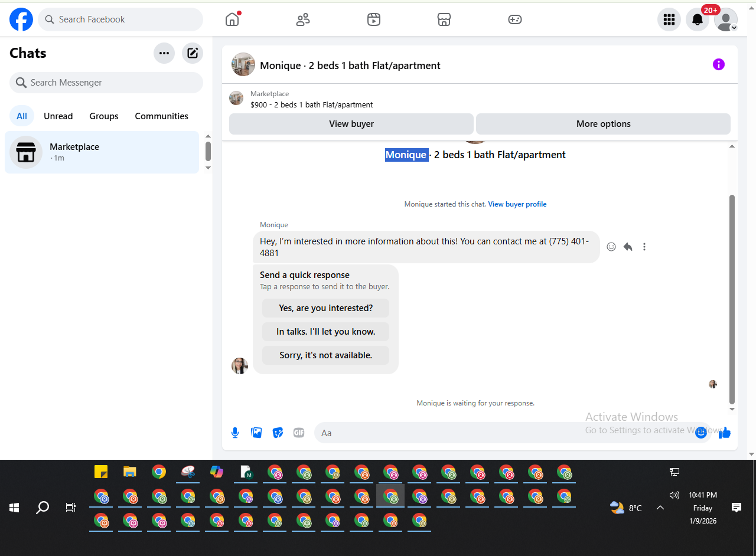Select the All chats tab
The width and height of the screenshot is (756, 556).
(x=22, y=116)
